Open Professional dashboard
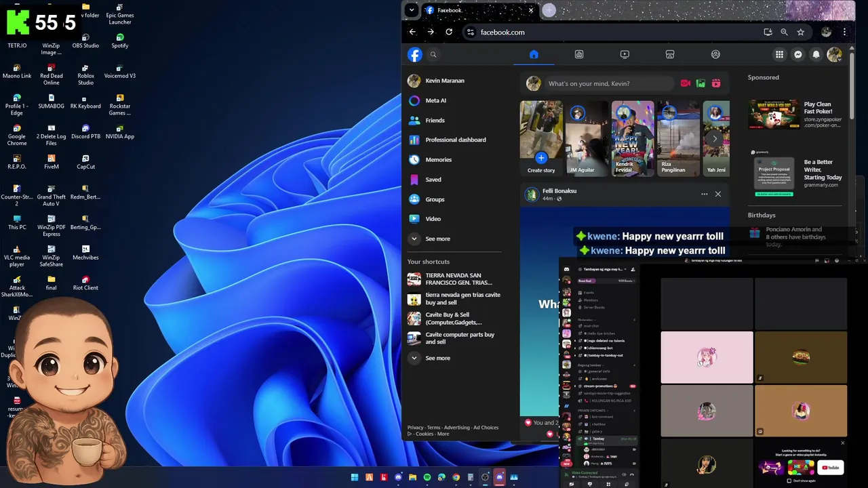Screen dimensions: 868x488 point(454,140)
